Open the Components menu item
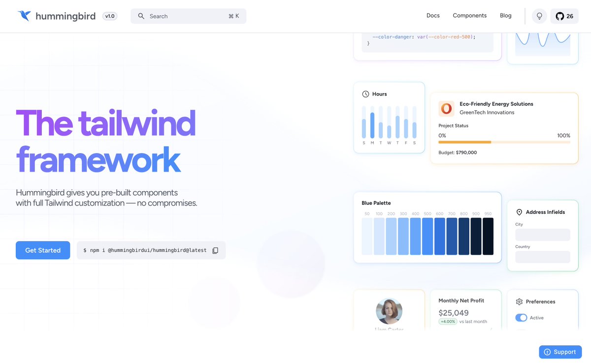 click(470, 16)
